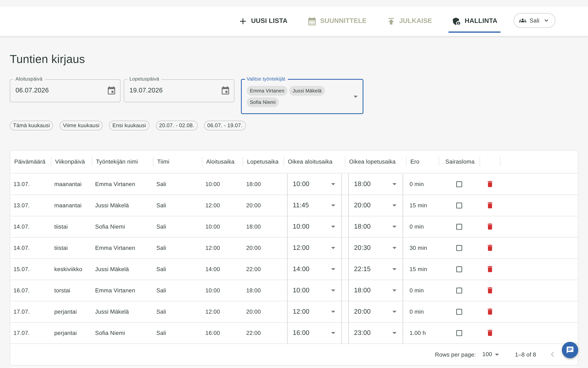Switch to the Suunnittele tab
The height and width of the screenshot is (368, 588).
click(x=337, y=21)
